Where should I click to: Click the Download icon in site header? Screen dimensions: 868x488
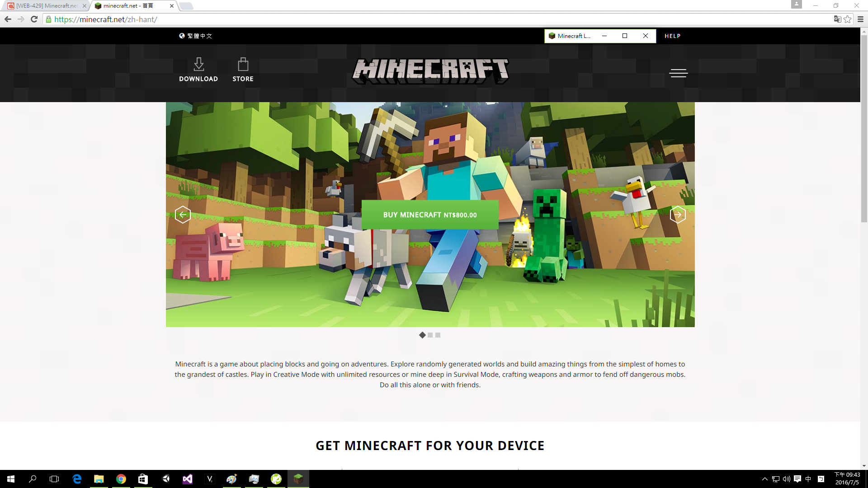coord(198,65)
